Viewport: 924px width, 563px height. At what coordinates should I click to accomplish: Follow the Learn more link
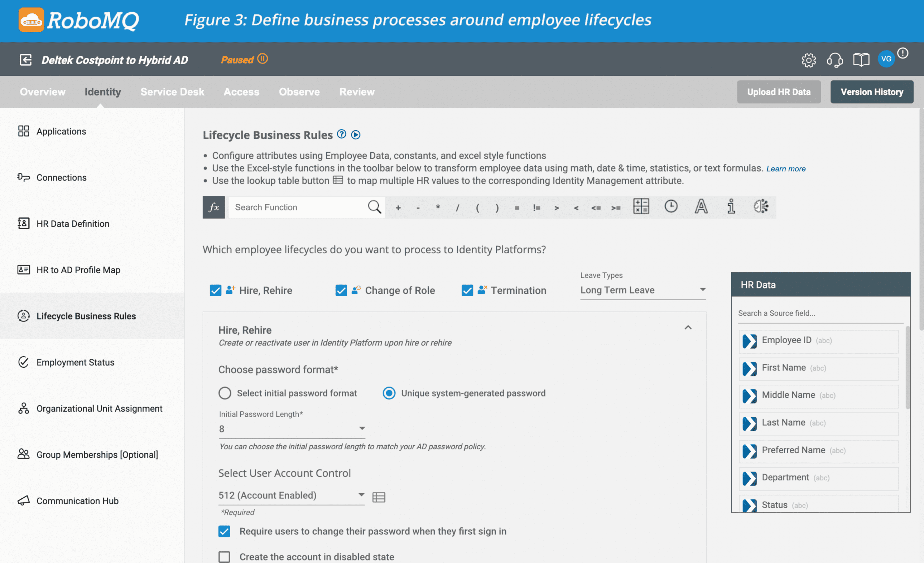[786, 169]
